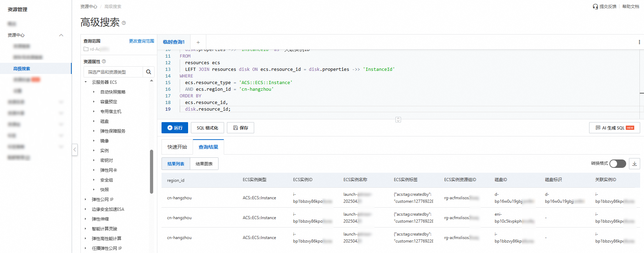644x253 pixels.
Task: Run the query with 运行 button
Action: click(175, 128)
